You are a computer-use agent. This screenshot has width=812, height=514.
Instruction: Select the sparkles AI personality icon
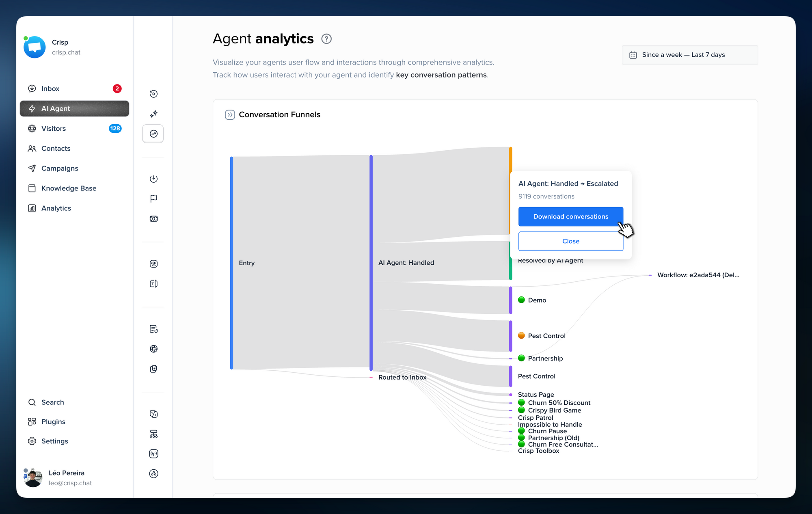tap(153, 114)
